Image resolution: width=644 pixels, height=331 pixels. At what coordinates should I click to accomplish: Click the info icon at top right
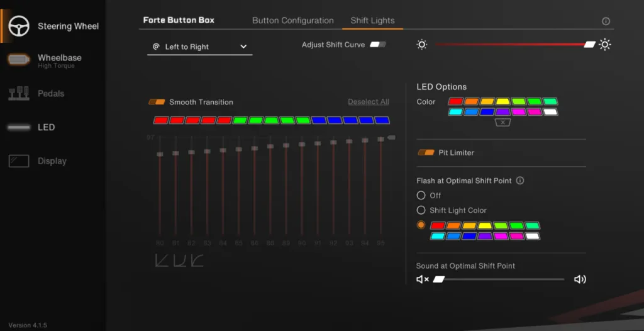[606, 21]
